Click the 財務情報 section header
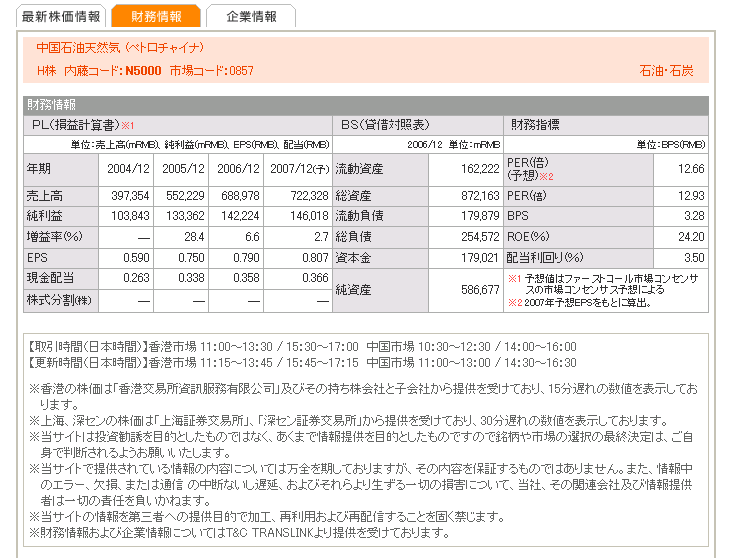Screen dimensions: 746x558 tap(366, 105)
